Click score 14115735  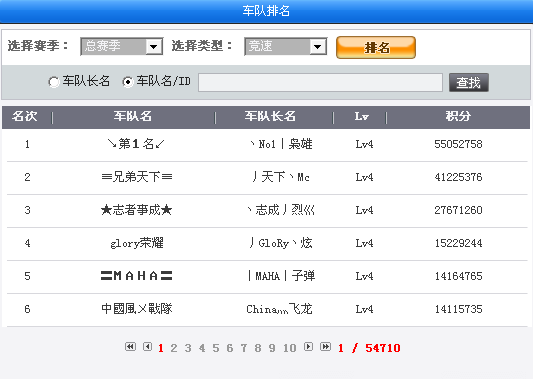point(458,309)
